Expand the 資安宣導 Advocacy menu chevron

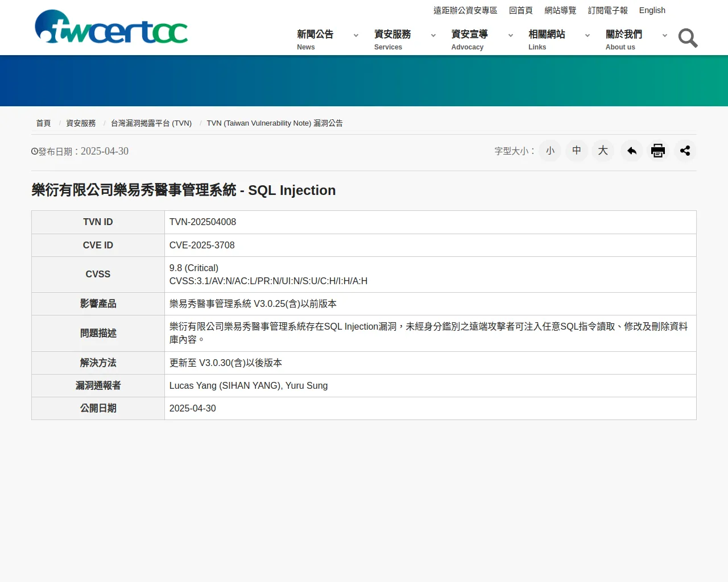click(511, 35)
